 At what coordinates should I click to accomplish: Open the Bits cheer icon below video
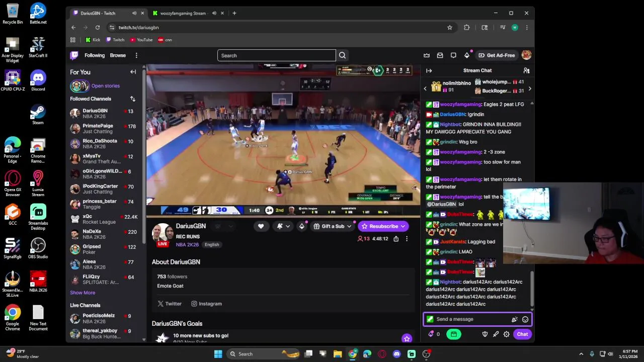coord(302,226)
